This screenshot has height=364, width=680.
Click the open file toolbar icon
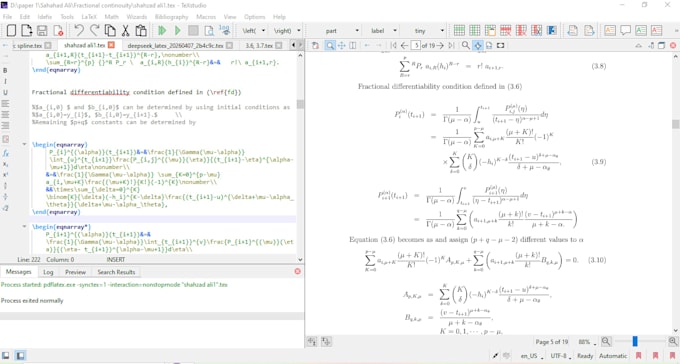click(x=26, y=31)
